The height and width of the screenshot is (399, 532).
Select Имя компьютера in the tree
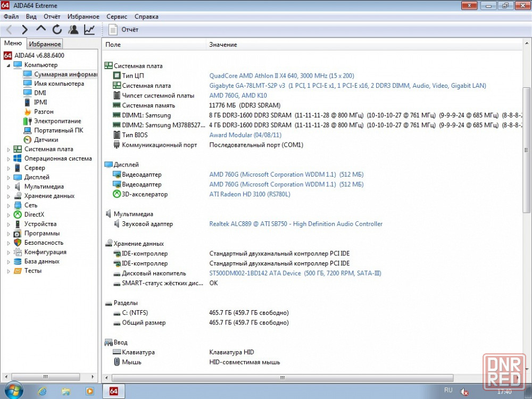pyautogui.click(x=54, y=84)
